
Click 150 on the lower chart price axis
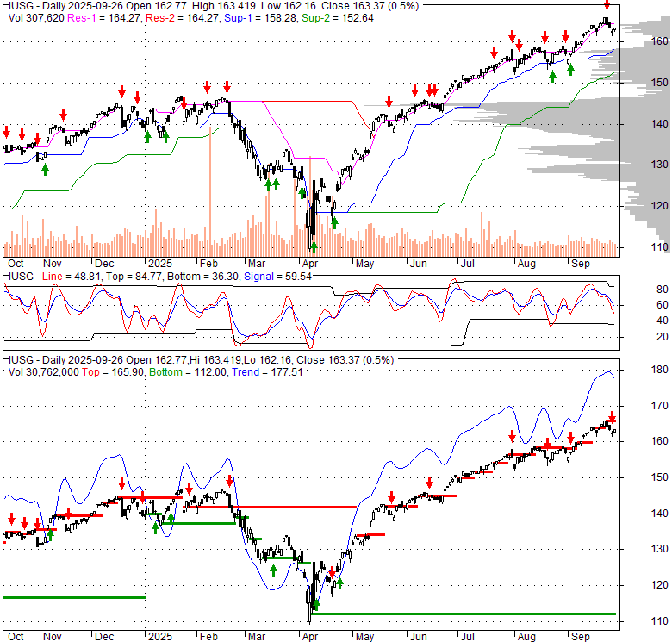pyautogui.click(x=659, y=477)
